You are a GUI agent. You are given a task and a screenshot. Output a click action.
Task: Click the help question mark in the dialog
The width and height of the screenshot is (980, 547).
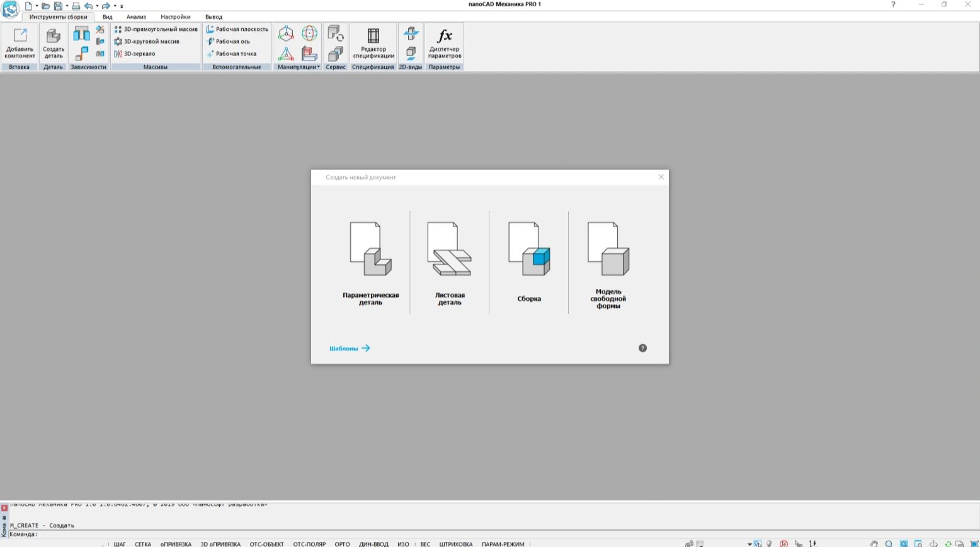coord(642,348)
